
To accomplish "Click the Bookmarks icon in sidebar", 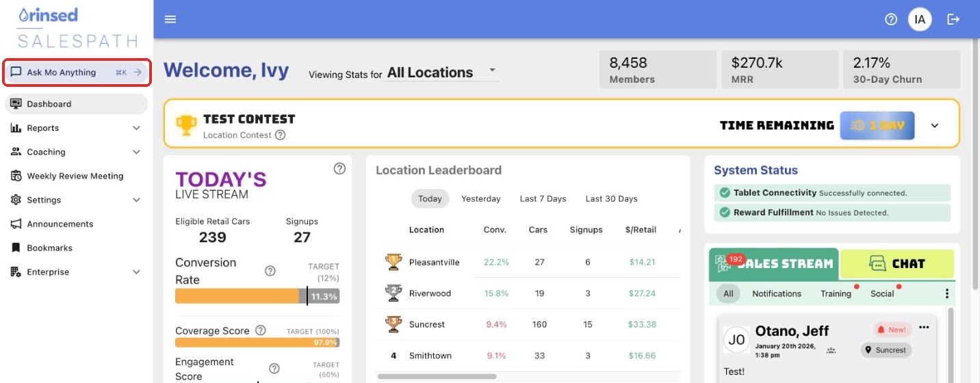I will (16, 248).
